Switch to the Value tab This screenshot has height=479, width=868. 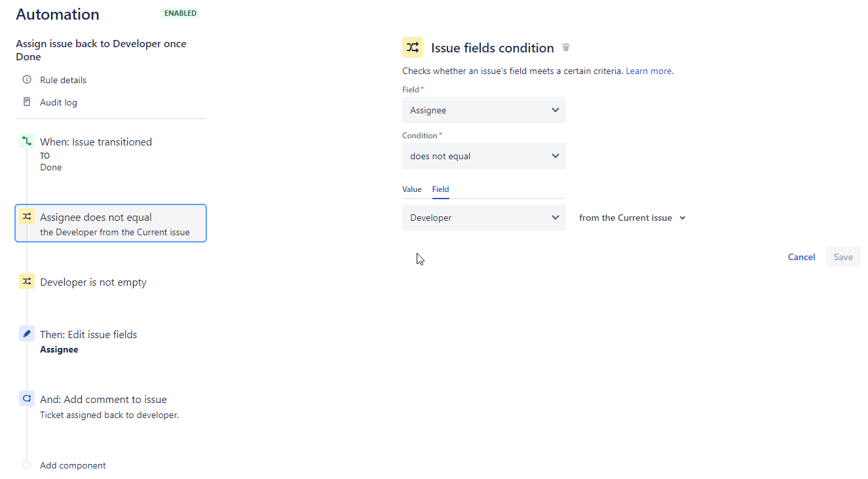pyautogui.click(x=411, y=189)
